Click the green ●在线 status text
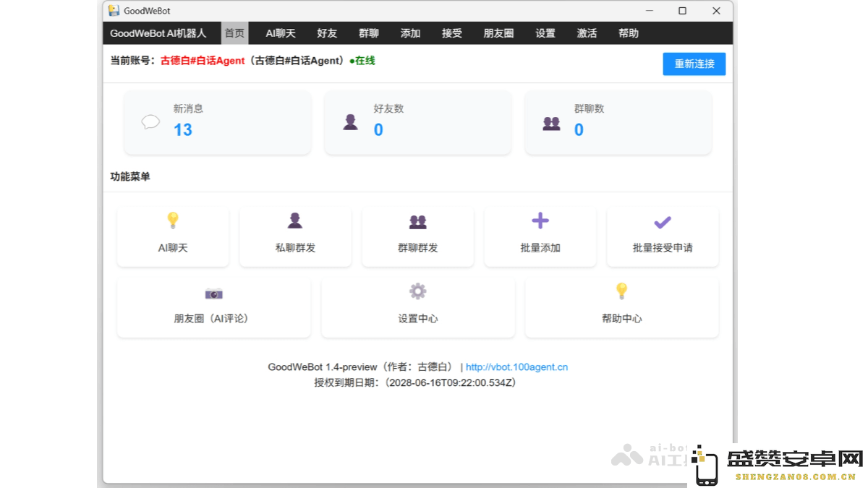The width and height of the screenshot is (868, 488). pos(362,61)
